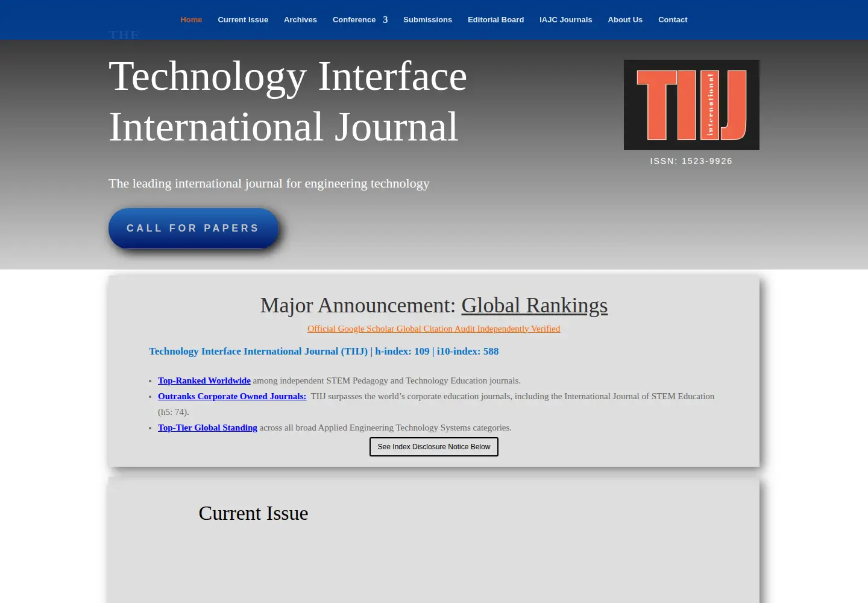
Task: Click See Index Disclosure Notice Below button
Action: pos(434,447)
